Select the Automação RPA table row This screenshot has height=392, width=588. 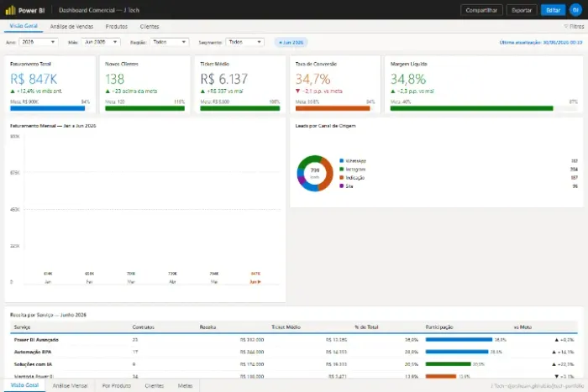pos(294,352)
